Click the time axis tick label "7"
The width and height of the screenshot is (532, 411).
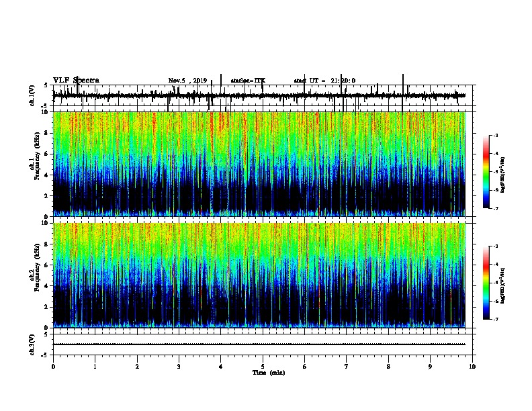347,367
